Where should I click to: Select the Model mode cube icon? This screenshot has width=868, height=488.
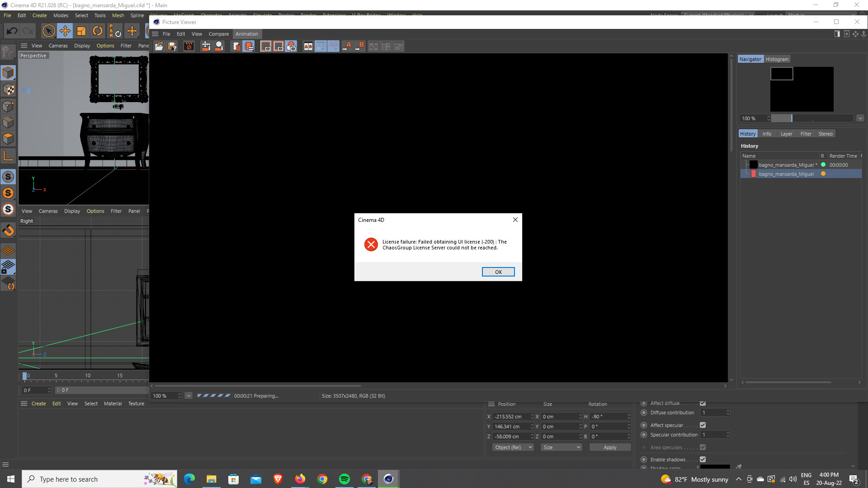click(8, 73)
